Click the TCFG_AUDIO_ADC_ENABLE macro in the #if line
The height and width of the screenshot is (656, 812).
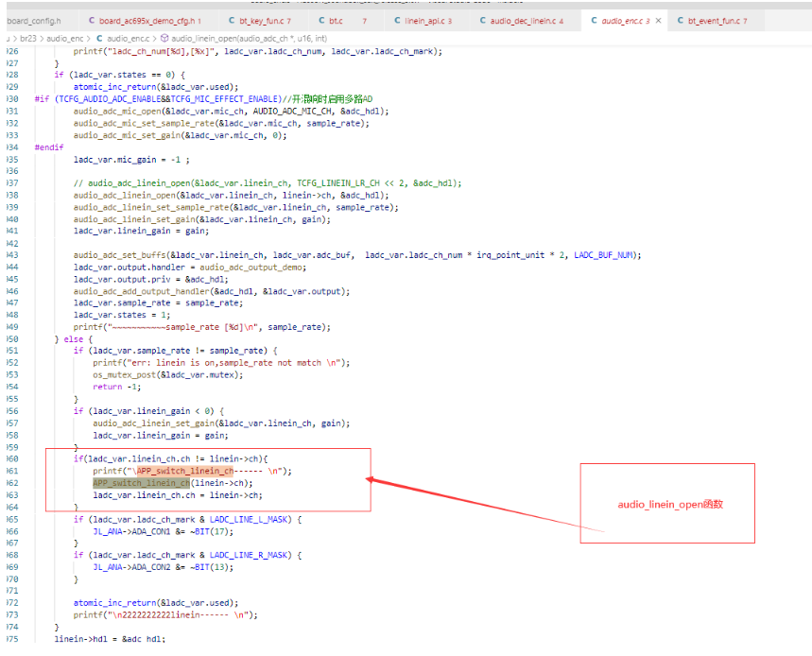[110, 99]
